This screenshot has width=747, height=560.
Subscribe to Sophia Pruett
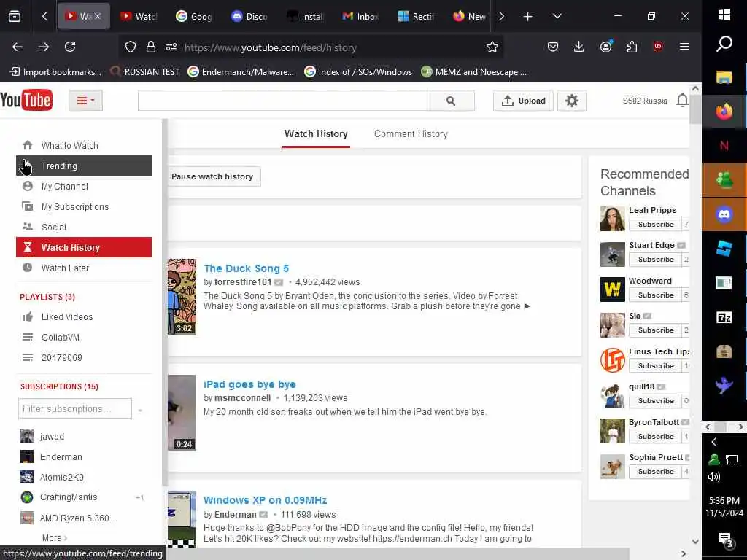655,472
